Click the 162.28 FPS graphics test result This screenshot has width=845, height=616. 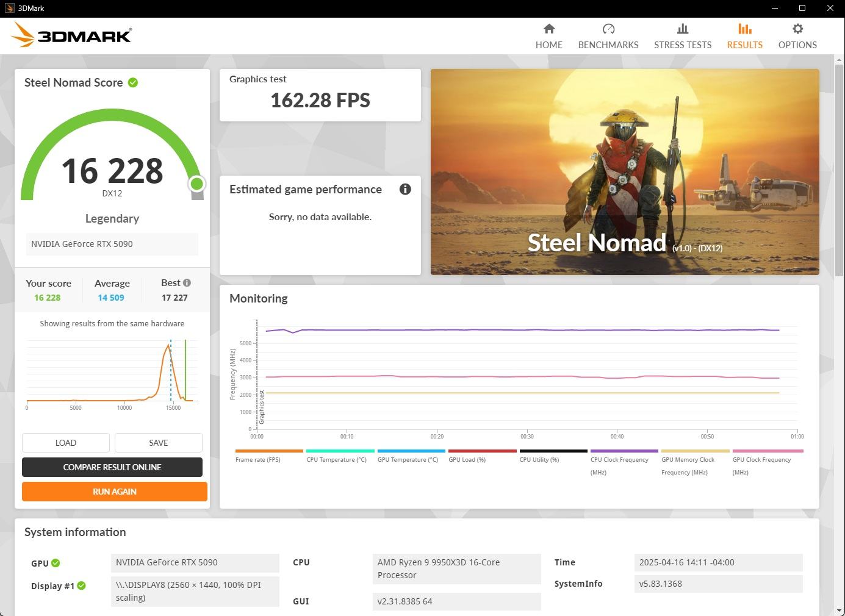320,100
